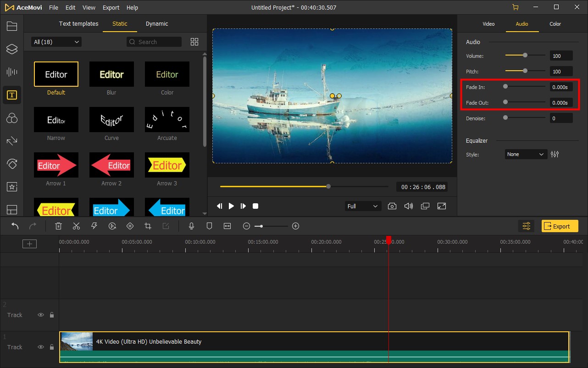Click the crop tool icon
The height and width of the screenshot is (368, 588).
[148, 226]
